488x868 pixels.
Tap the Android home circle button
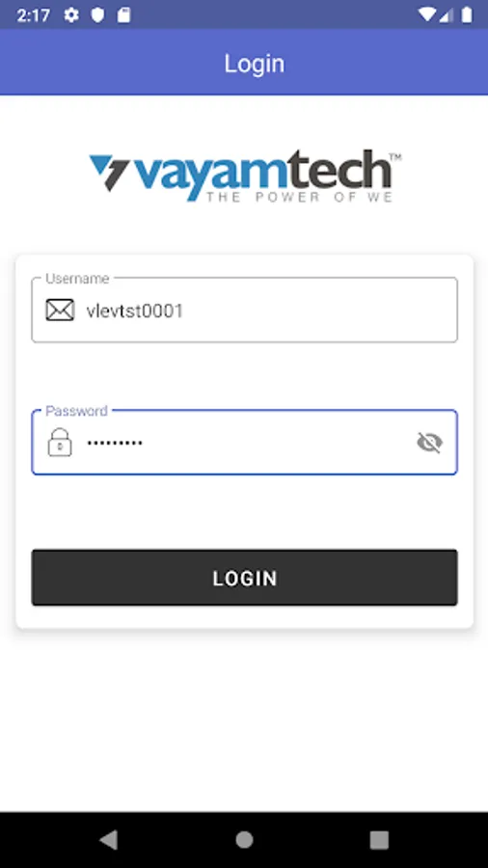tap(244, 840)
